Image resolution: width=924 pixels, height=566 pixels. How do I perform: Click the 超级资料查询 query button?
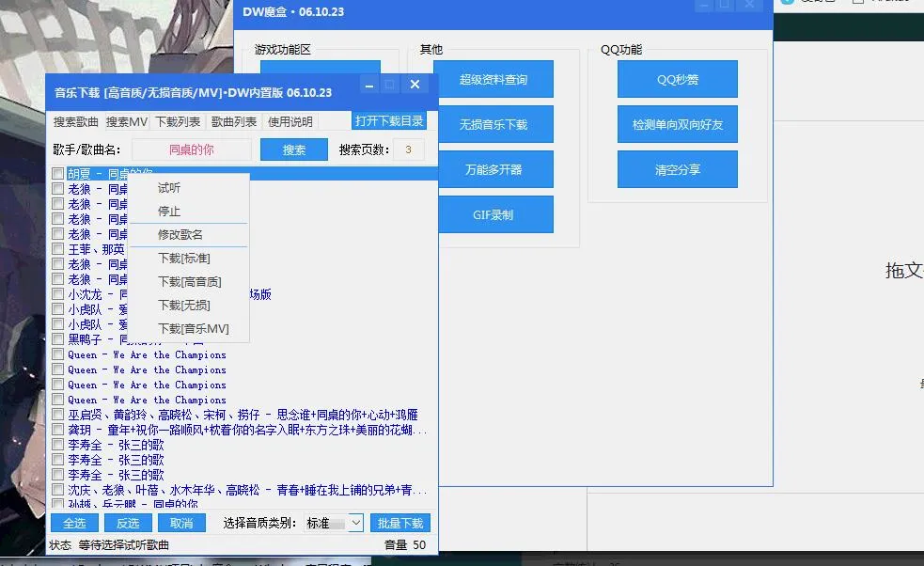click(495, 79)
